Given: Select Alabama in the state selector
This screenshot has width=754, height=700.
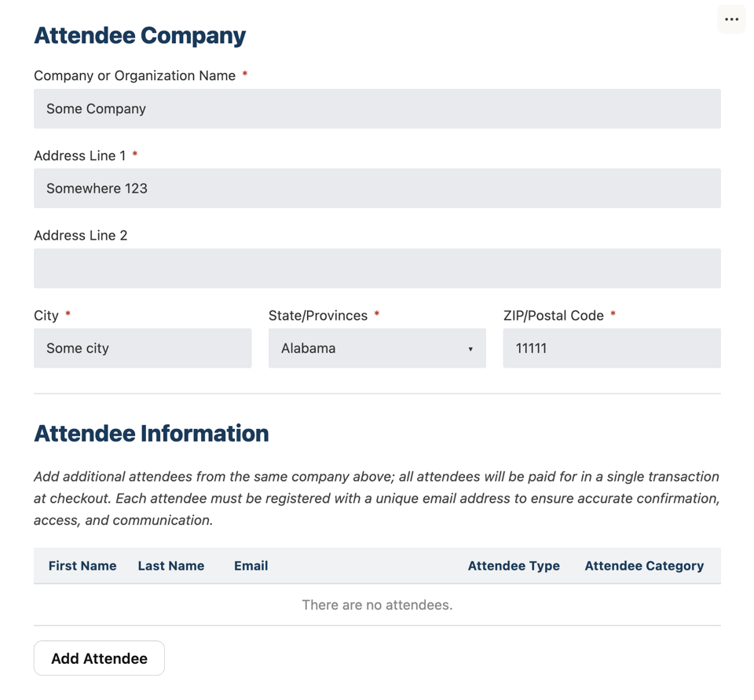Looking at the screenshot, I should point(377,348).
